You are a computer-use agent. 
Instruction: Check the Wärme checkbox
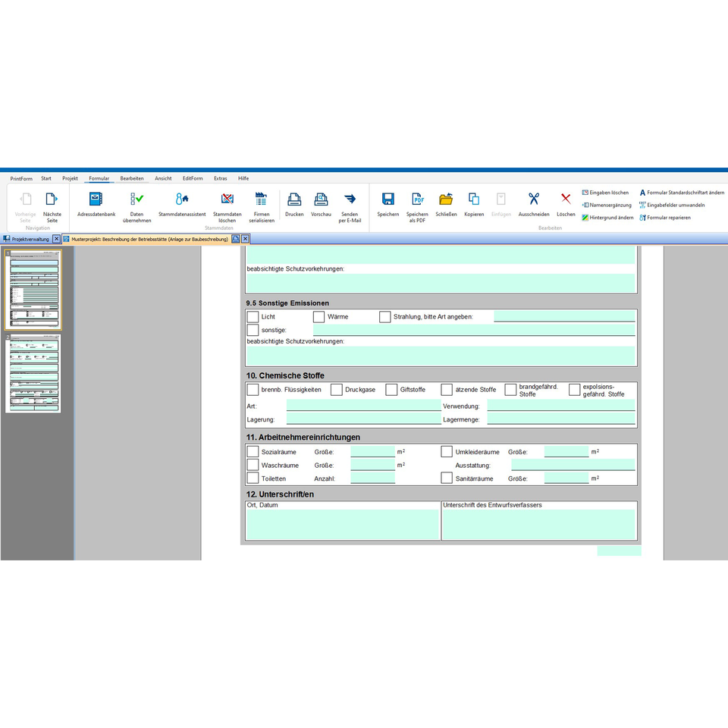pos(318,317)
